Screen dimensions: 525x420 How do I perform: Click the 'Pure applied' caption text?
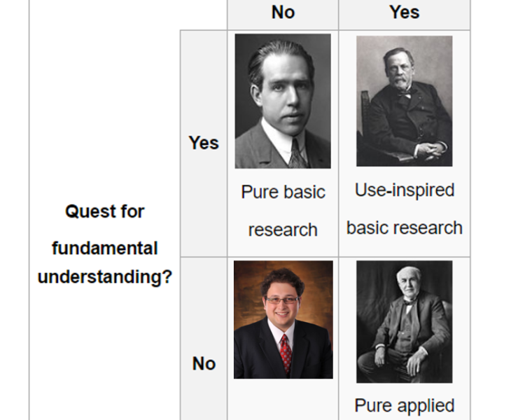click(404, 405)
